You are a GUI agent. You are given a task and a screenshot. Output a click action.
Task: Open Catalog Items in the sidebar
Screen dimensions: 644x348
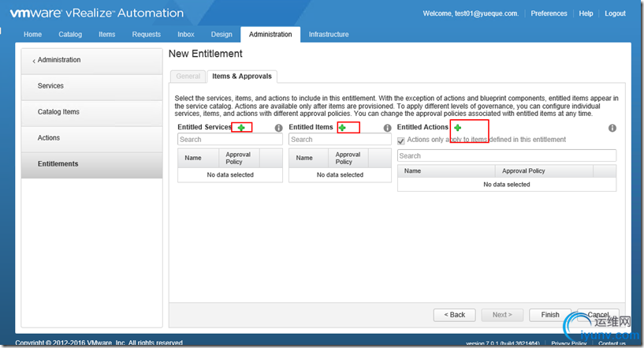91,112
